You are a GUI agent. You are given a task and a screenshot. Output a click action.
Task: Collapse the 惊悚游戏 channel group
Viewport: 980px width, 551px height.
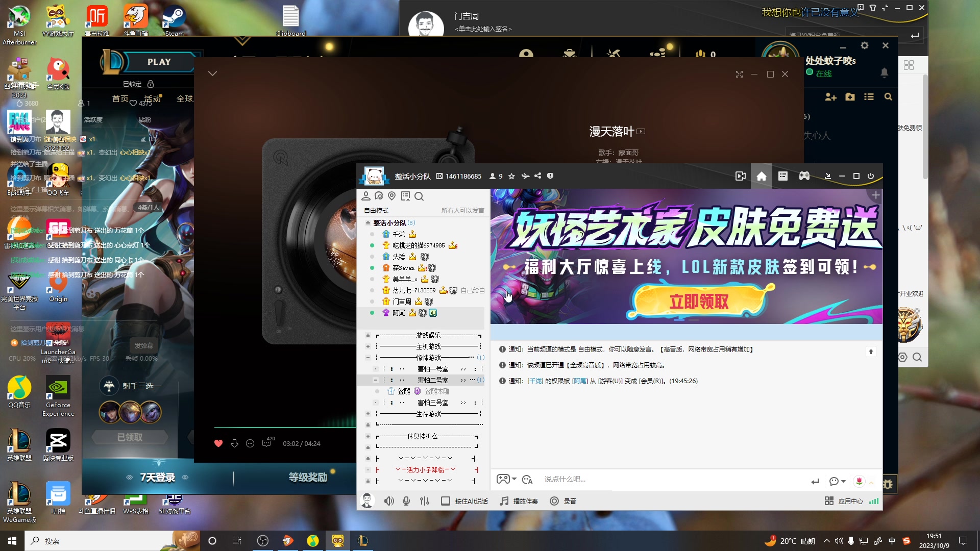[367, 358]
